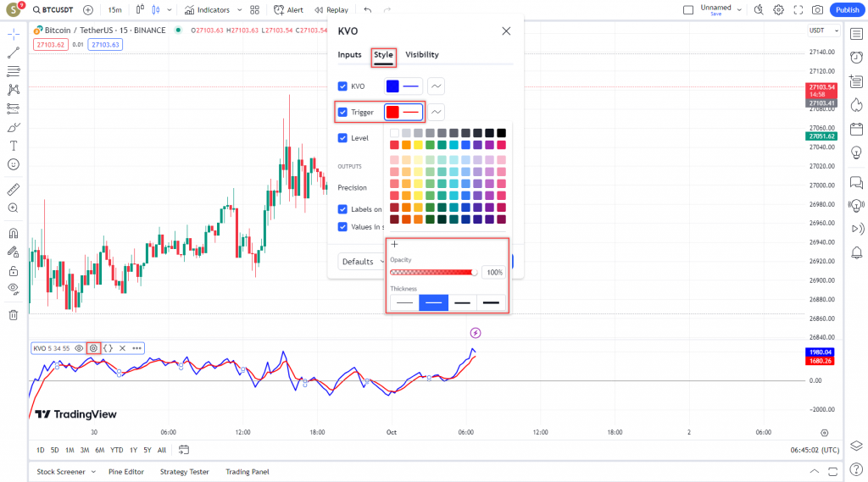Viewport: 868px width, 482px height.
Task: Remove drawings with trash icon
Action: click(14, 315)
